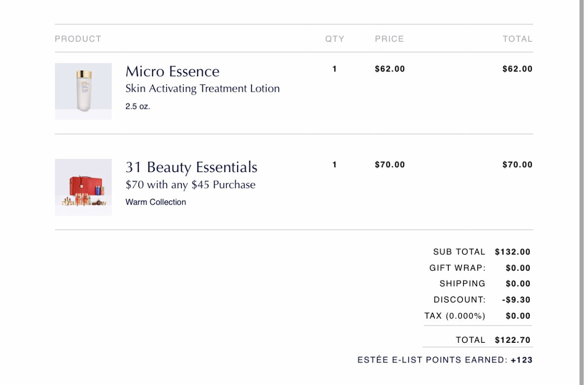
Task: Click the order TOTAL $122.70
Action: (513, 340)
